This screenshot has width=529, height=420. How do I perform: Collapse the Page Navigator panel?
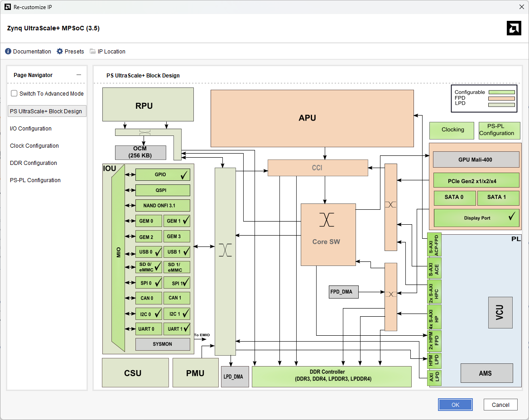[x=79, y=75]
